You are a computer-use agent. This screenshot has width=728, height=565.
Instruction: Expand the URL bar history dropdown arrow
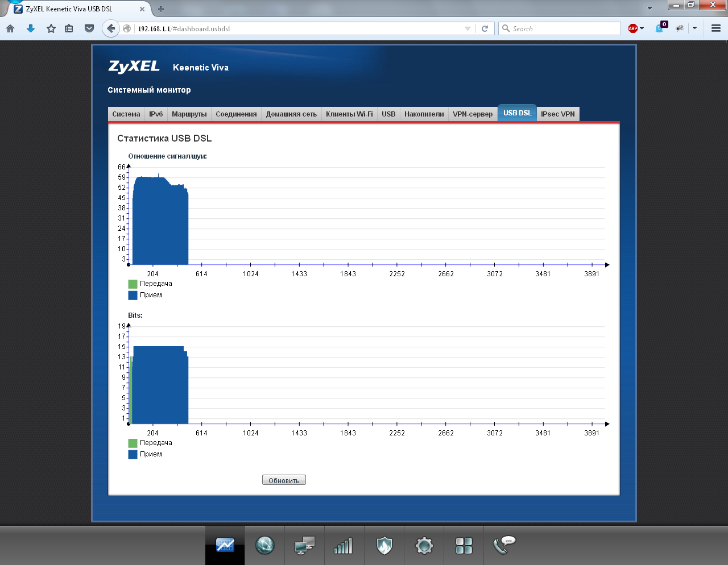coord(468,28)
